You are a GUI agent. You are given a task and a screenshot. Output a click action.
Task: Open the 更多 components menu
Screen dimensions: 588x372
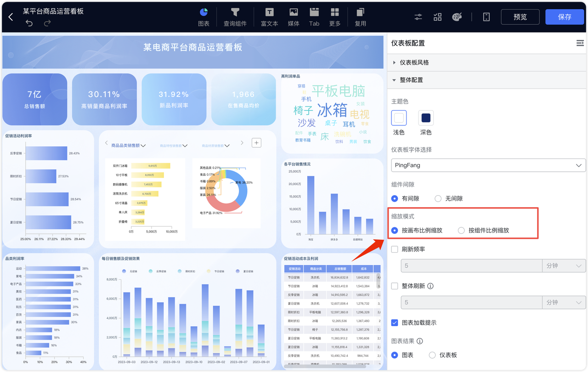point(335,17)
